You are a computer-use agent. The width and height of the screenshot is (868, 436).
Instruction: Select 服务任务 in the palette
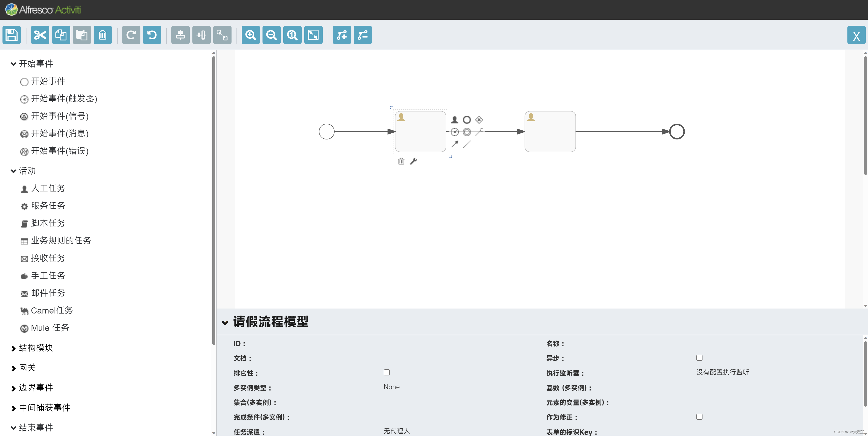43,205
